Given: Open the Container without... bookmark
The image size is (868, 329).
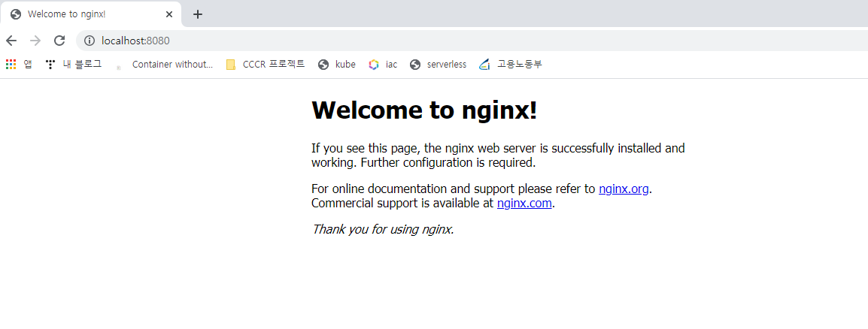Looking at the screenshot, I should 165,65.
